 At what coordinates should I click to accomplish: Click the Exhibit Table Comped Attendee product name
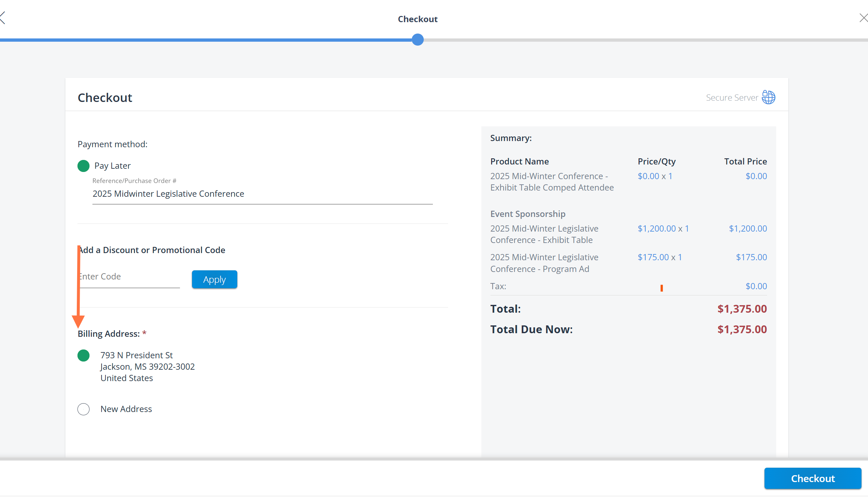point(552,182)
